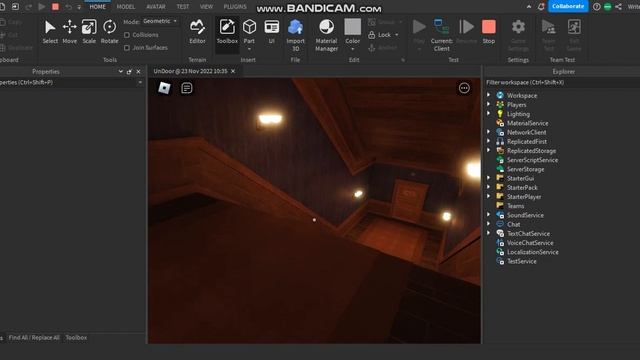
Task: Open the UI insert tool
Action: coord(271,31)
